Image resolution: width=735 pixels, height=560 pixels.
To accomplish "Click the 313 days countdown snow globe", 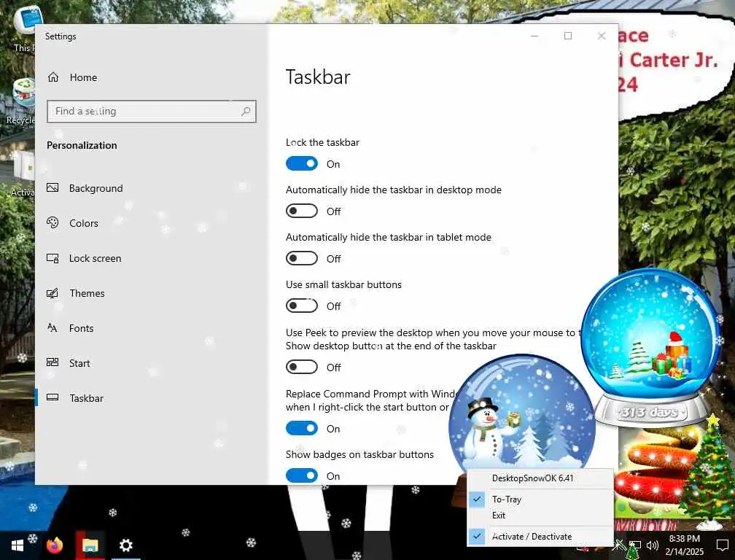I will [652, 347].
